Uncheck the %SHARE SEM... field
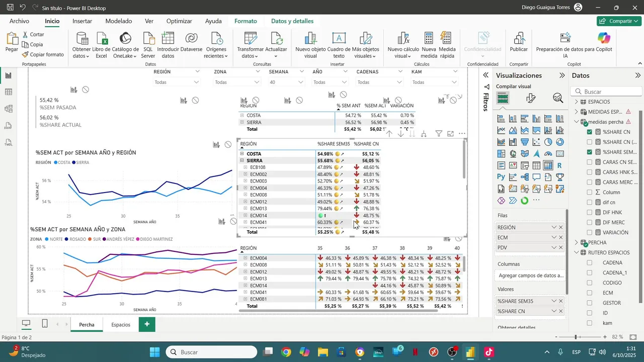This screenshot has height=362, width=644. point(590,152)
